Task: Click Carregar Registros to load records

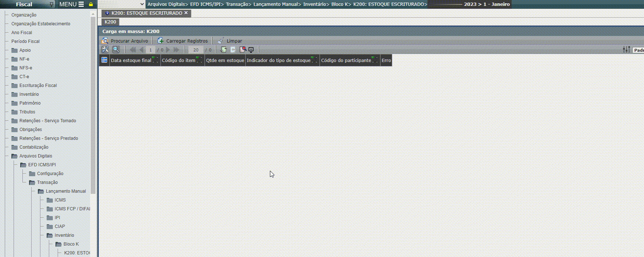Action: tap(182, 41)
